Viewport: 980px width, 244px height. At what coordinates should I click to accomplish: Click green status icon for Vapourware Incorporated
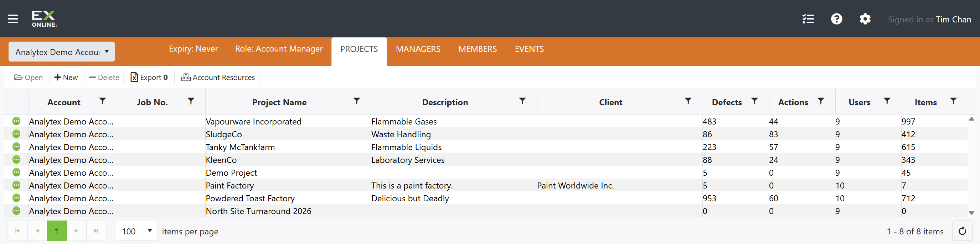pyautogui.click(x=16, y=121)
